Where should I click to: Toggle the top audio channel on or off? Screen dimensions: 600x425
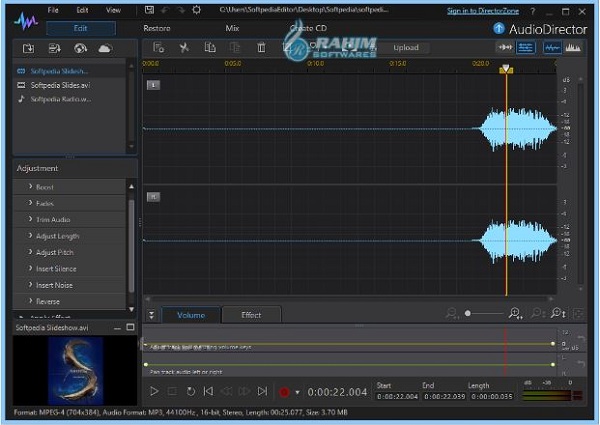click(153, 85)
